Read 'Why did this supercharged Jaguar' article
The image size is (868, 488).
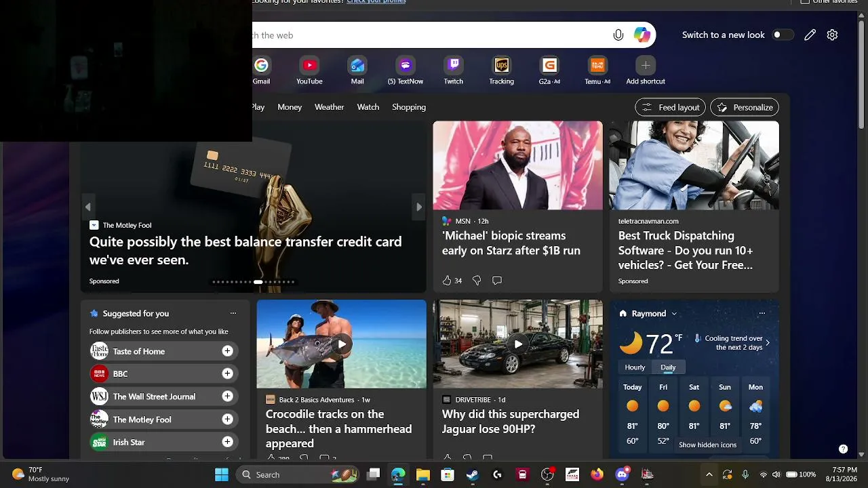[511, 422]
